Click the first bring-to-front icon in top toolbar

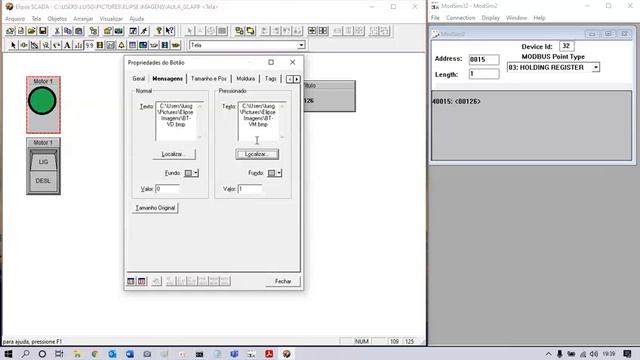[x=239, y=31]
